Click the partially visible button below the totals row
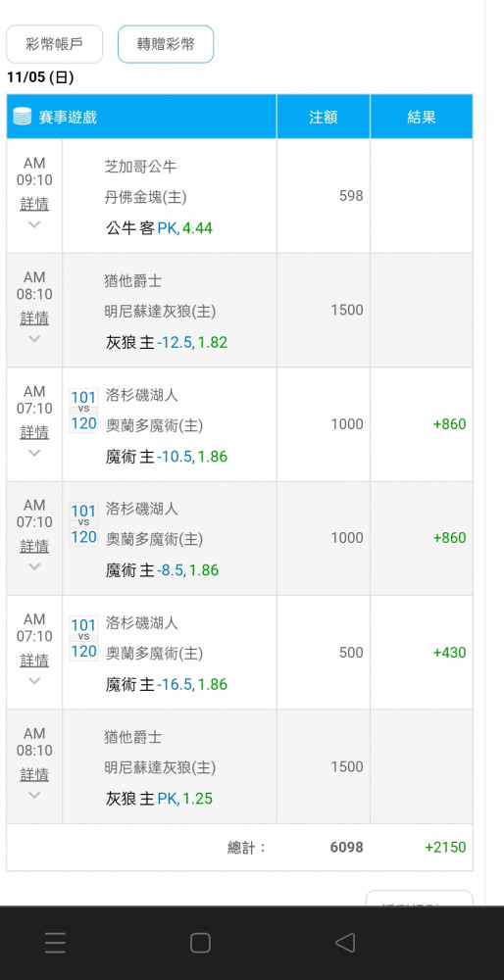Viewport: 504px width, 980px height. pos(420,898)
